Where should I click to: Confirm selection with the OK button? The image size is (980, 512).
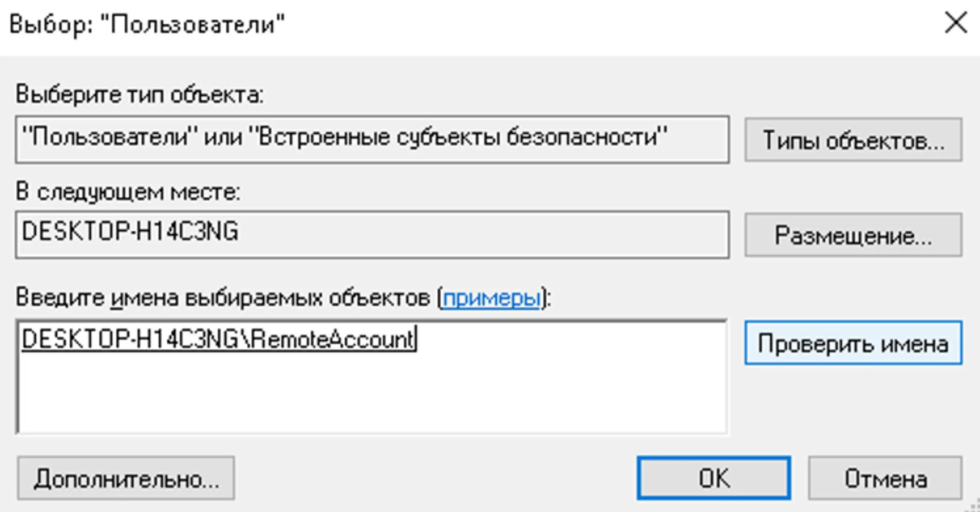point(714,478)
